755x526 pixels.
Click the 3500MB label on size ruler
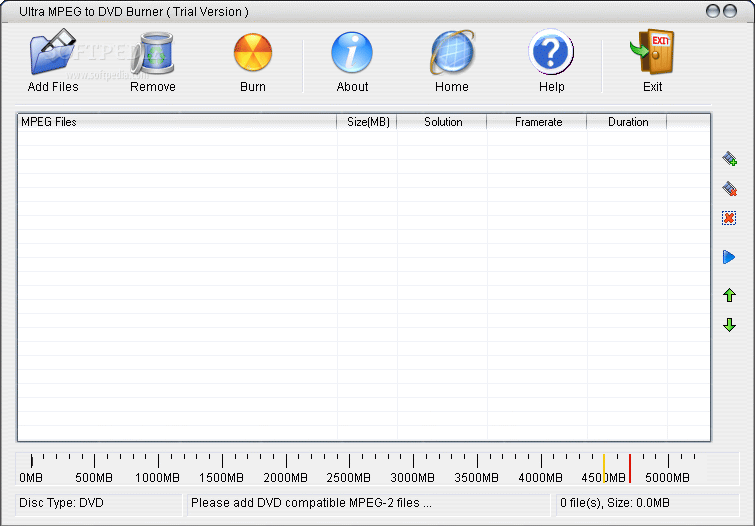(476, 478)
